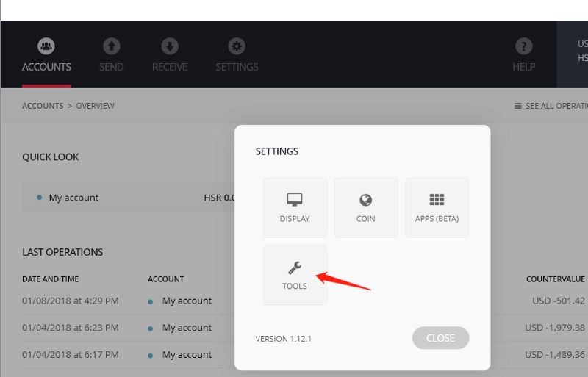This screenshot has width=588, height=377.
Task: Select operation dated 01/04/2018 at 6:17 PM
Action: point(71,355)
